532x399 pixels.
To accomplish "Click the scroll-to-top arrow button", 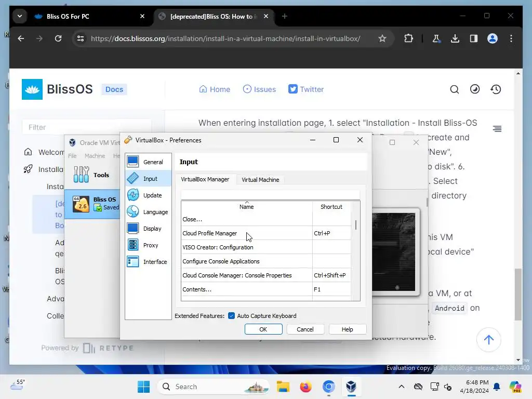I will 488,340.
